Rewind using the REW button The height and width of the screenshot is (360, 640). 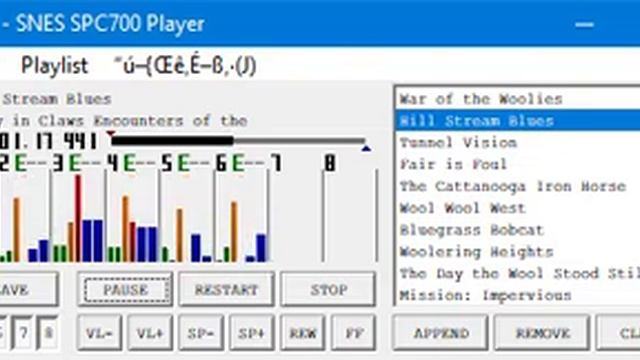pos(303,333)
